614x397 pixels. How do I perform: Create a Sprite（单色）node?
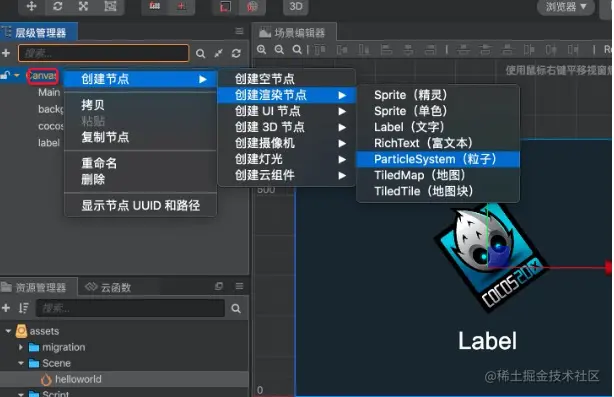pos(438,111)
